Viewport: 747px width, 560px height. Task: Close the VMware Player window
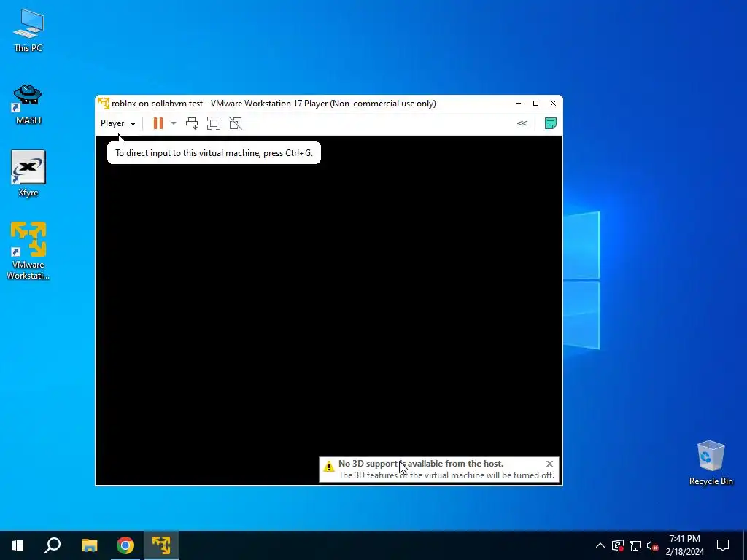point(553,104)
